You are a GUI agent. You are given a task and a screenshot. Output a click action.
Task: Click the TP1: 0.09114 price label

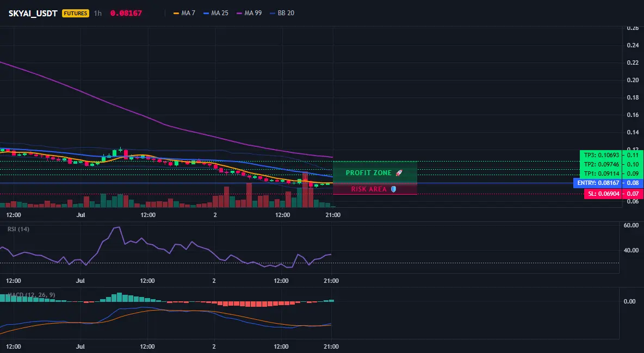(x=601, y=174)
